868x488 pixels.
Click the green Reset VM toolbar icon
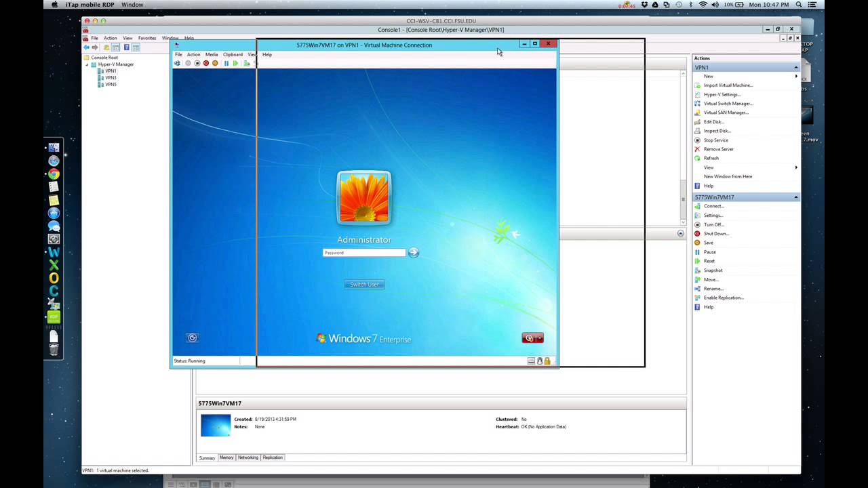(x=235, y=63)
